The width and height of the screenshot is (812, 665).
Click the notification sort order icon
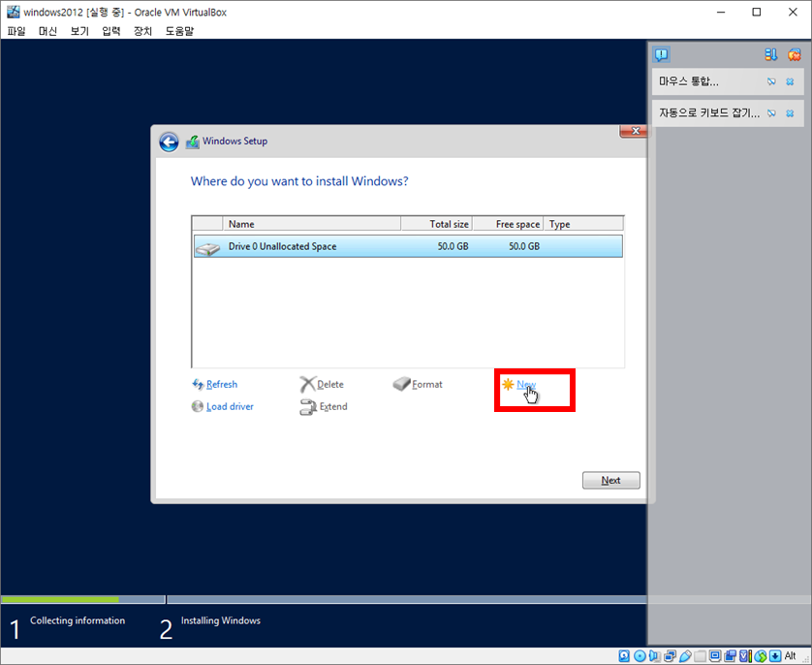click(770, 54)
